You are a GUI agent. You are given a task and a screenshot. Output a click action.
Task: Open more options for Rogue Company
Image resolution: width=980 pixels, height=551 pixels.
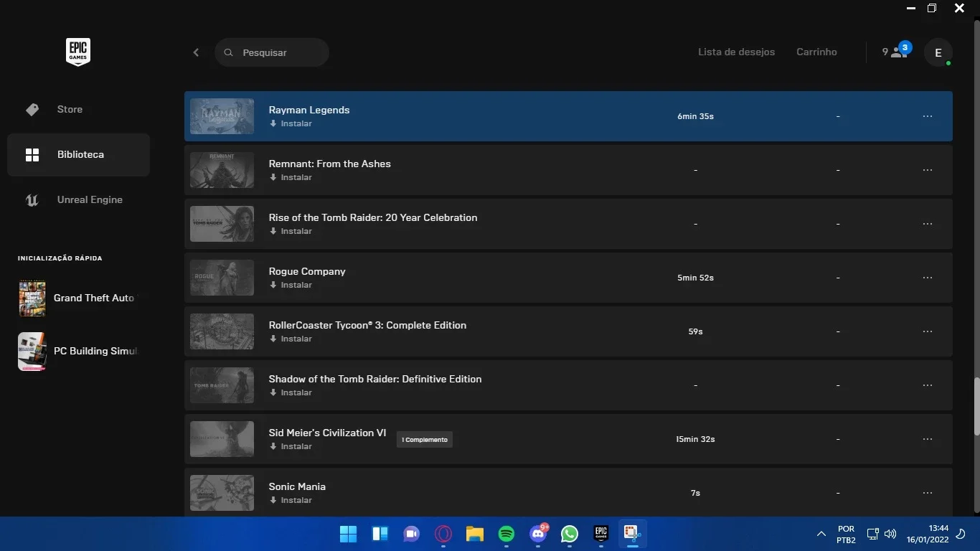point(928,278)
